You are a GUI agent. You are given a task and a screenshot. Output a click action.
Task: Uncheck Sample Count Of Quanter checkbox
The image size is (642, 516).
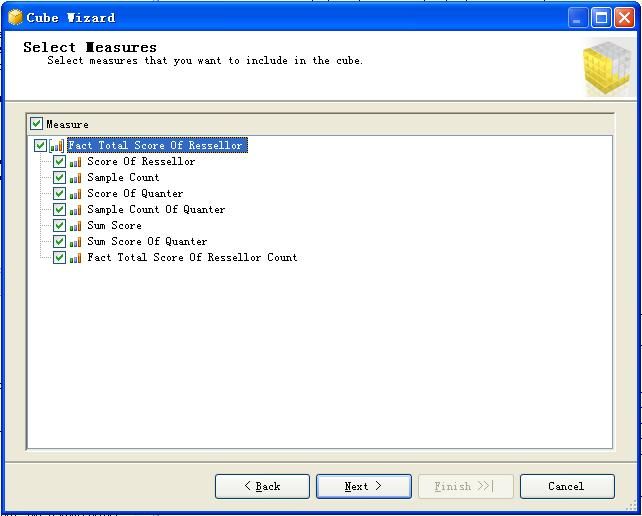(x=59, y=209)
